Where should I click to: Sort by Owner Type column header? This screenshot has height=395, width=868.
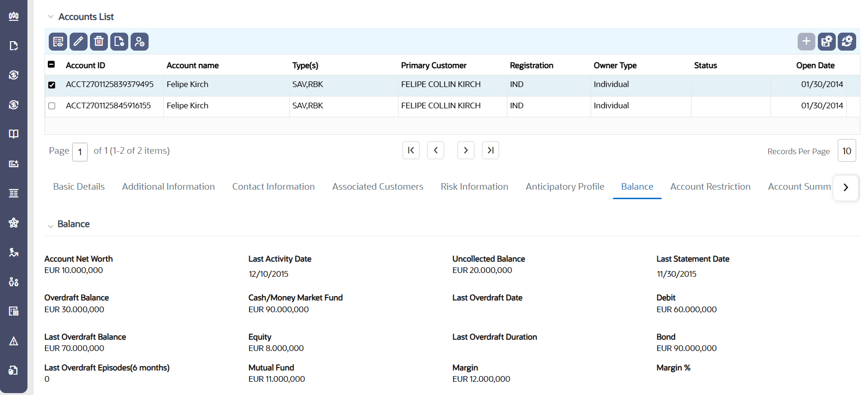click(615, 65)
